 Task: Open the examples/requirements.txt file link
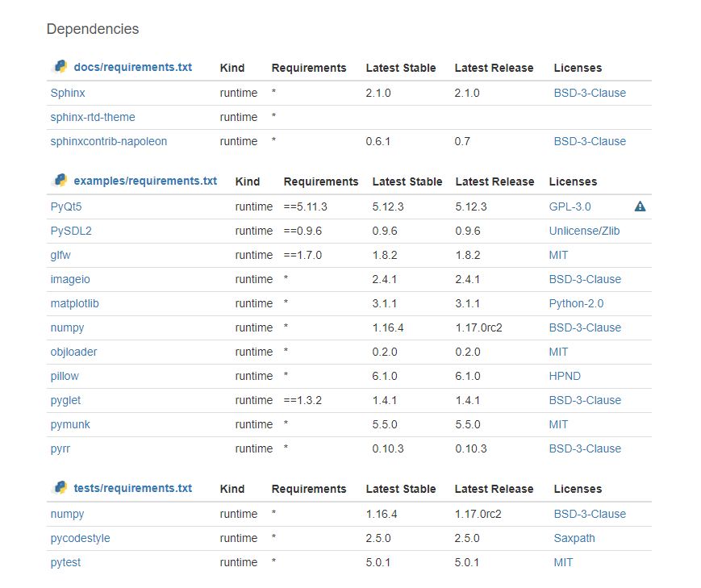pos(145,181)
